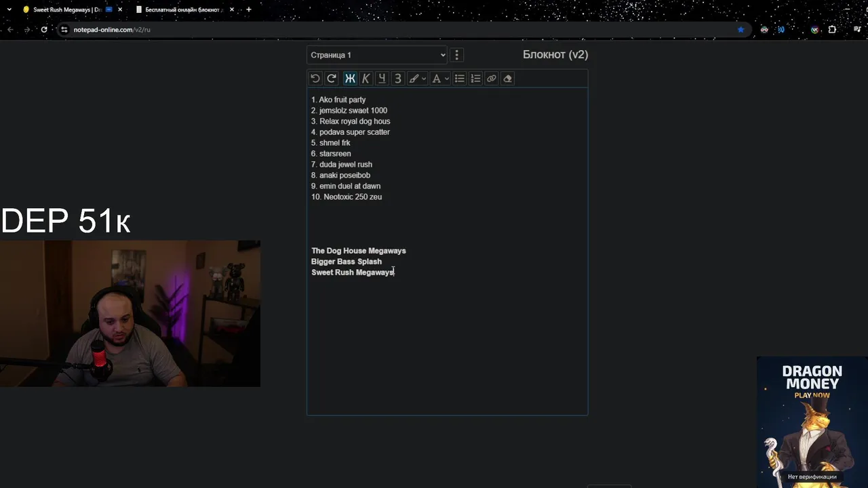Viewport: 868px width, 488px height.
Task: Click line "10. Neotoxic 250 zeu"
Action: 347,197
